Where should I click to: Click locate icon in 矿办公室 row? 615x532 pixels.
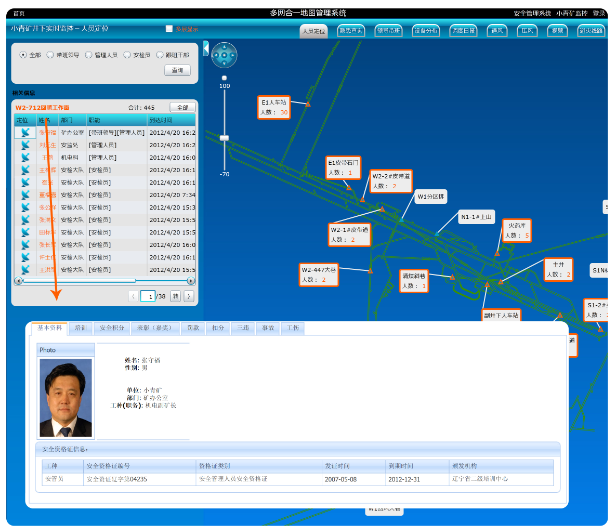point(25,133)
